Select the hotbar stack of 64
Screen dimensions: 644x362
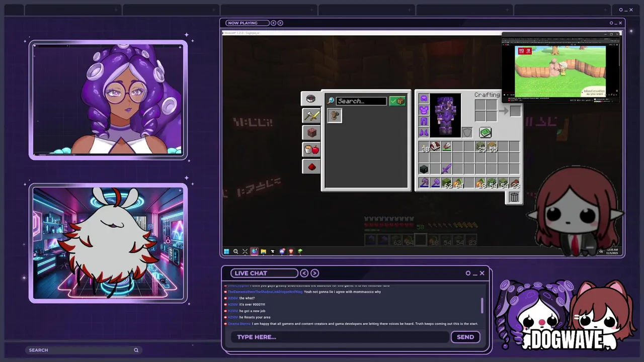point(458,184)
